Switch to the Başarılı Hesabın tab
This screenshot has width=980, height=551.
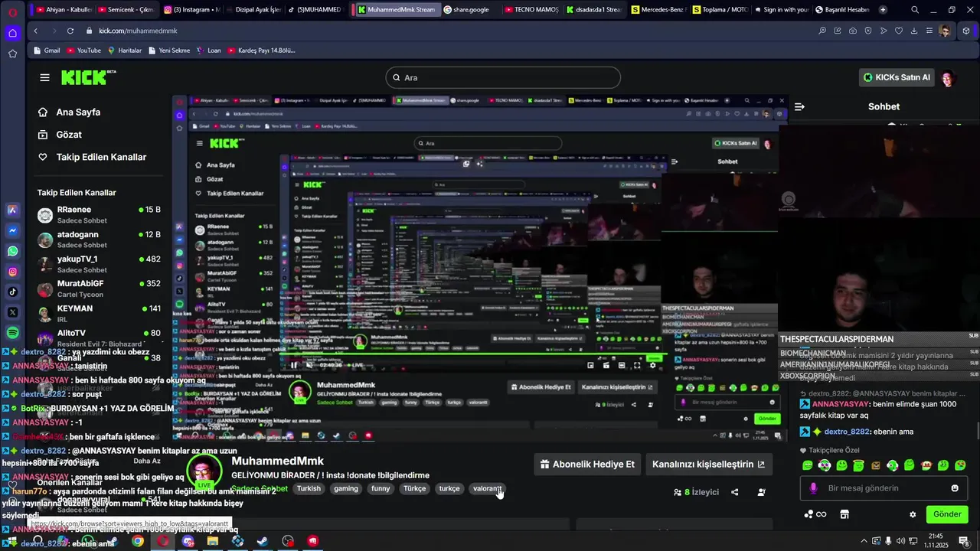pyautogui.click(x=842, y=10)
